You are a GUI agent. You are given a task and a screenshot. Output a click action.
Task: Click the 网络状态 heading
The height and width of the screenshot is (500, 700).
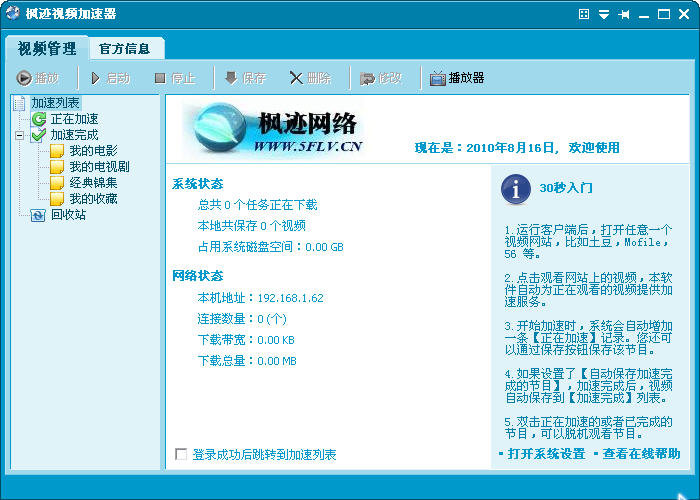pyautogui.click(x=198, y=276)
